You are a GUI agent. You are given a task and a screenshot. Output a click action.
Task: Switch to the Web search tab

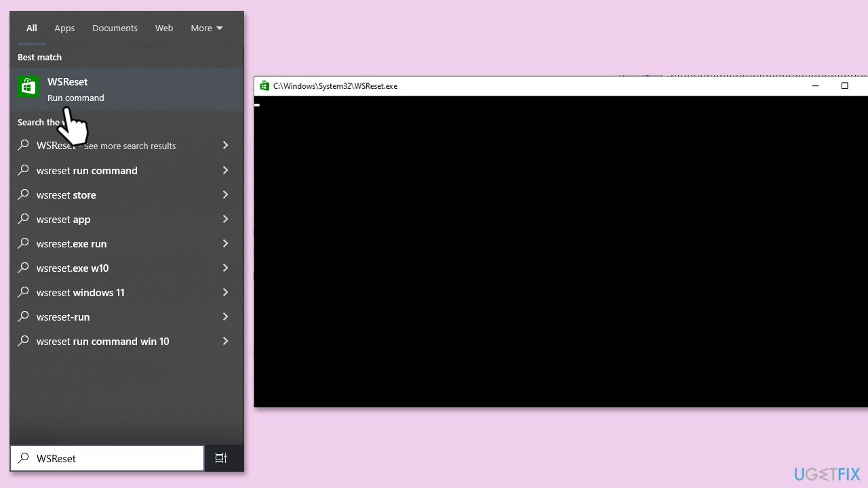[x=164, y=28]
